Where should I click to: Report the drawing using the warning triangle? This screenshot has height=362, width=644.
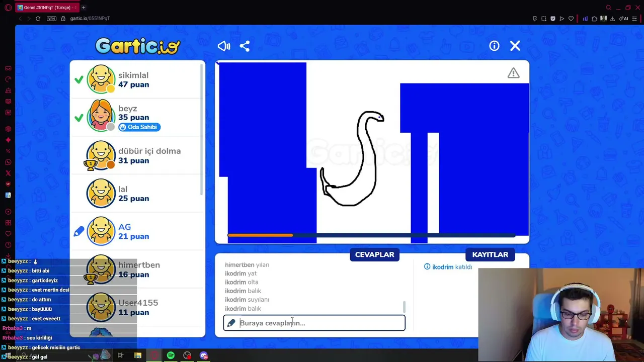(513, 73)
